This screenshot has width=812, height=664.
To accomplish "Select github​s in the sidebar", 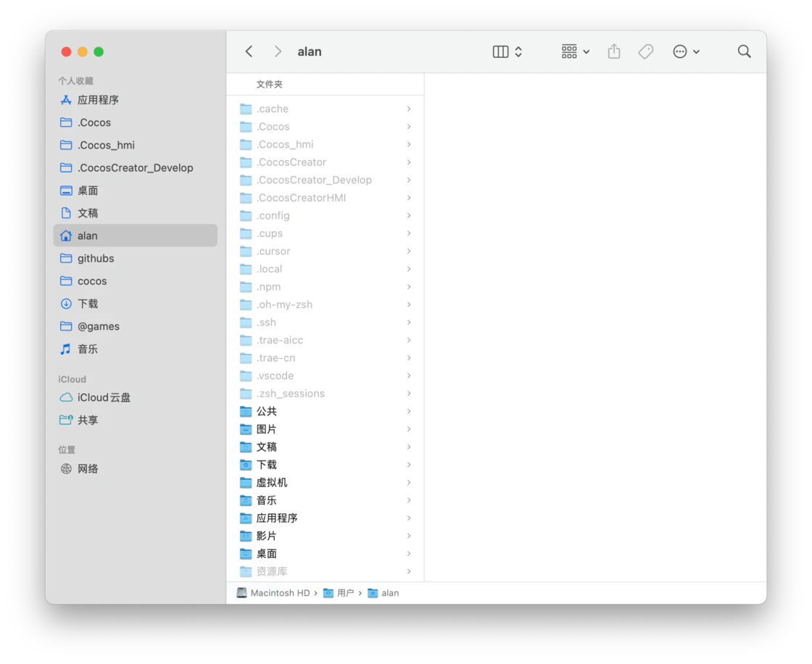I will (96, 259).
